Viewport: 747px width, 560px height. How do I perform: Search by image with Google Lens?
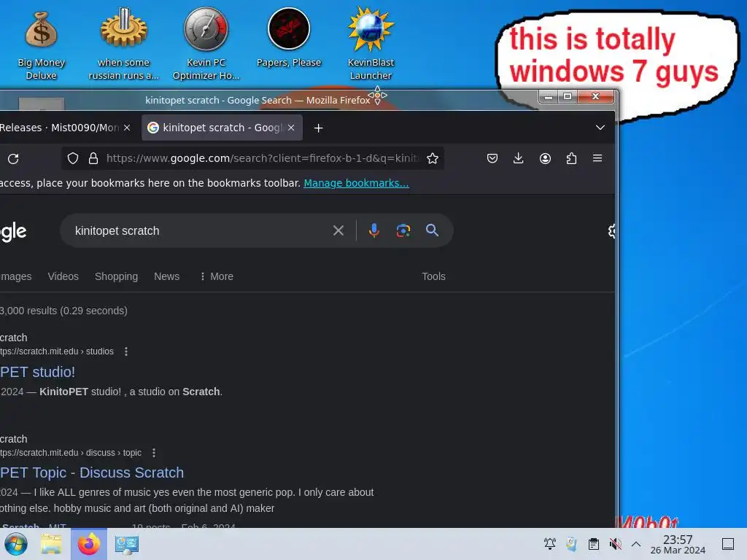403,230
